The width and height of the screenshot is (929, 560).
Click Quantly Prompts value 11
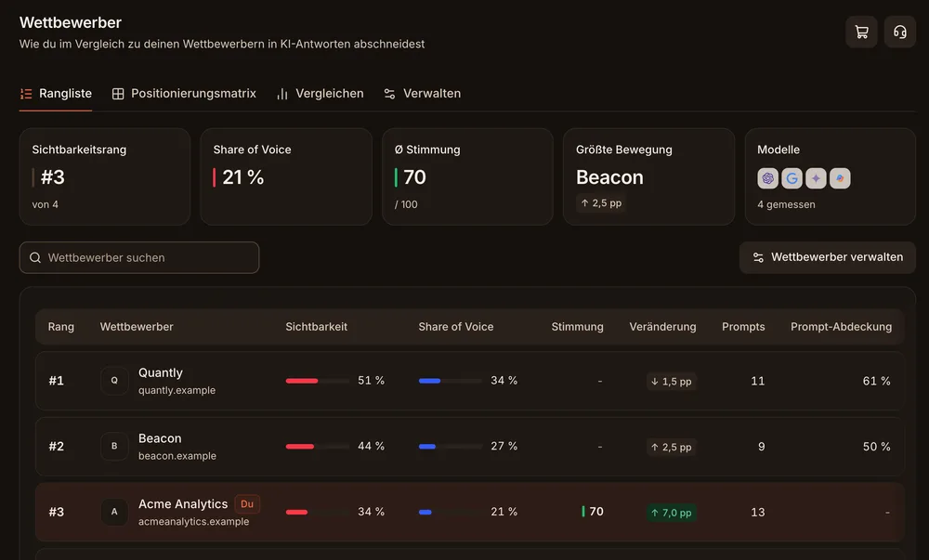click(758, 381)
